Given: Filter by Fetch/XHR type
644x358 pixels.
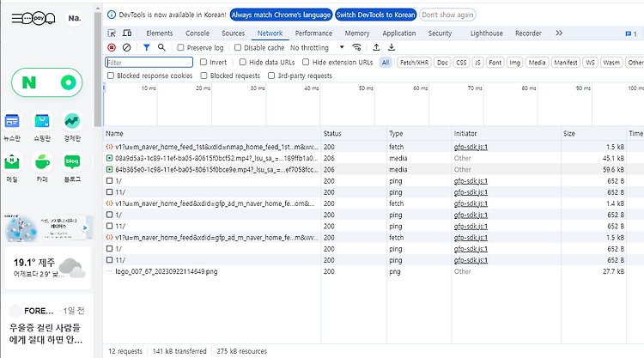Looking at the screenshot, I should coord(415,63).
